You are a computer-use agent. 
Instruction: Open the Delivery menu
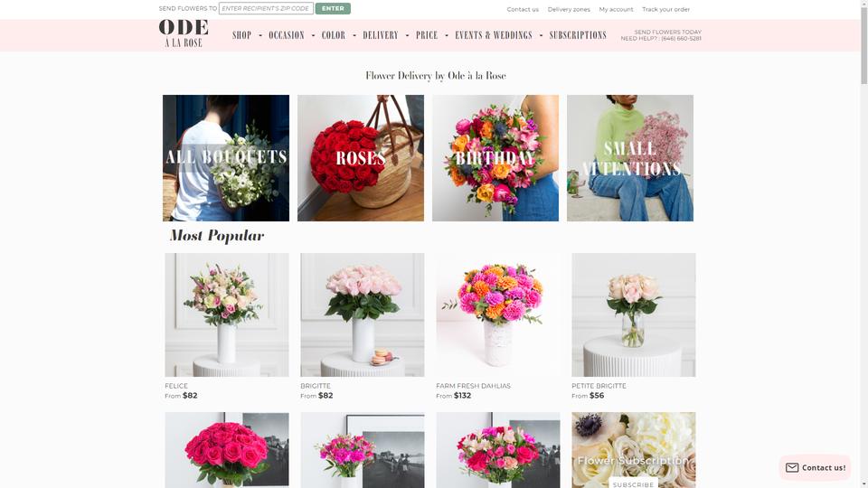pos(381,35)
